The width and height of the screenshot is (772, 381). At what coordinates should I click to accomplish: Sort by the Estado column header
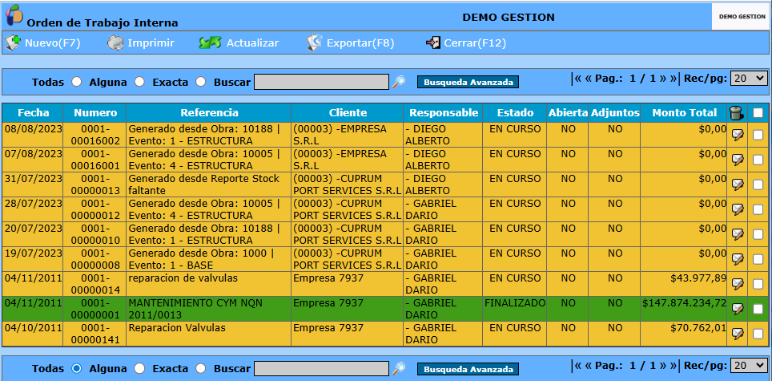point(515,113)
